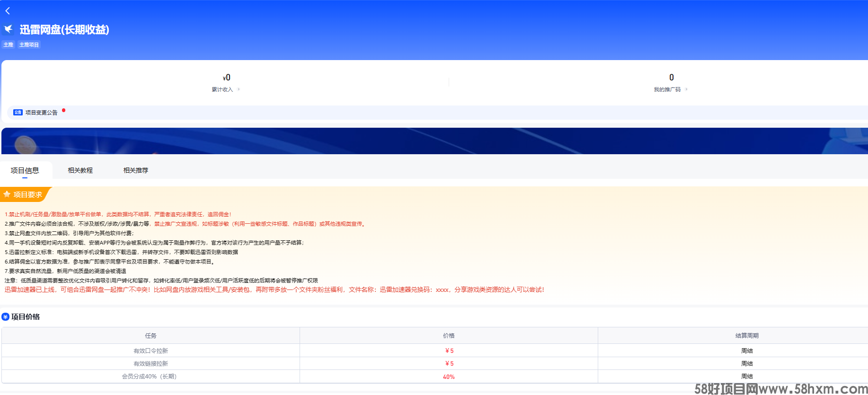Click the 迅雷网盘(长期收益) title

[x=64, y=30]
